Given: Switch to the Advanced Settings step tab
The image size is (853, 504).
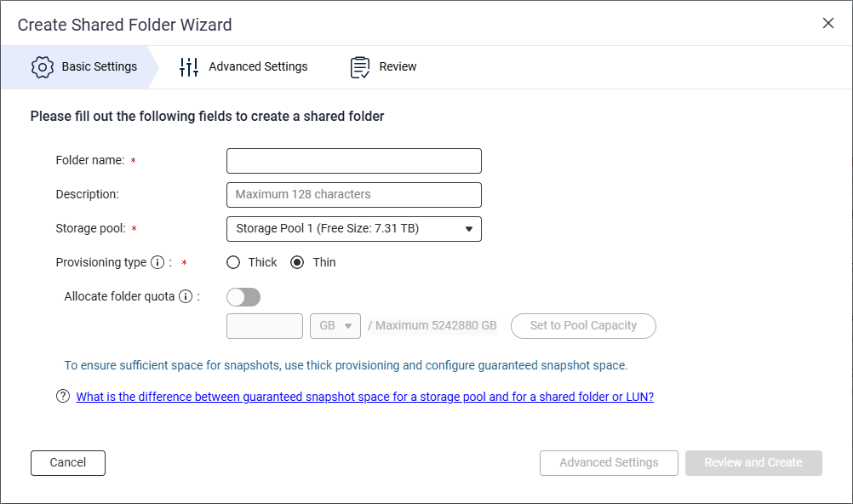Looking at the screenshot, I should [258, 67].
